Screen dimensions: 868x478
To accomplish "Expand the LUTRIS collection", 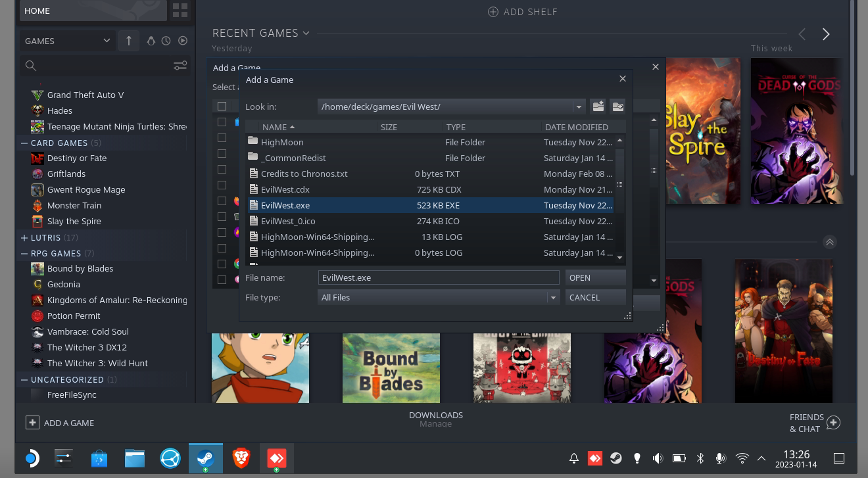I will 24,237.
